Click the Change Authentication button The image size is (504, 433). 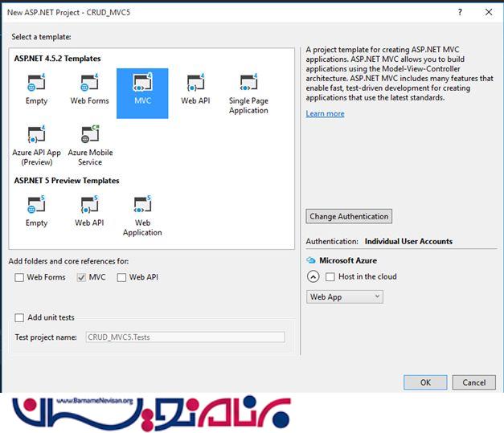point(349,216)
